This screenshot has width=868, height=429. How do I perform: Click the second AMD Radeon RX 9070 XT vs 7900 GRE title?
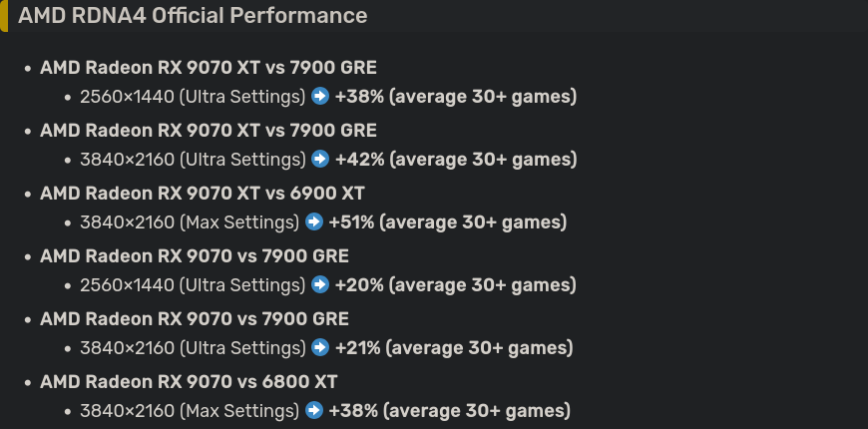coord(209,131)
